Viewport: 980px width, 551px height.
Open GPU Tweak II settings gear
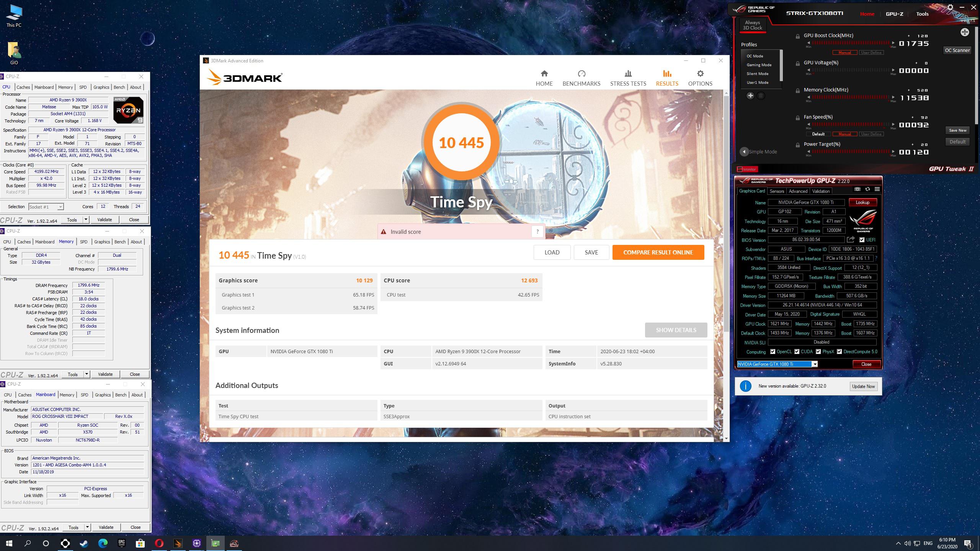[x=950, y=7]
